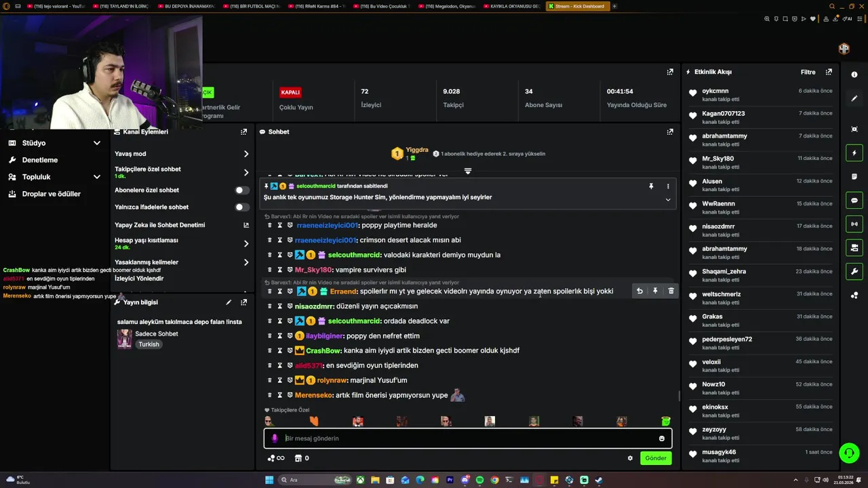The height and width of the screenshot is (488, 868).
Task: Focus the Bir mesaj gönderin input
Action: (468, 439)
